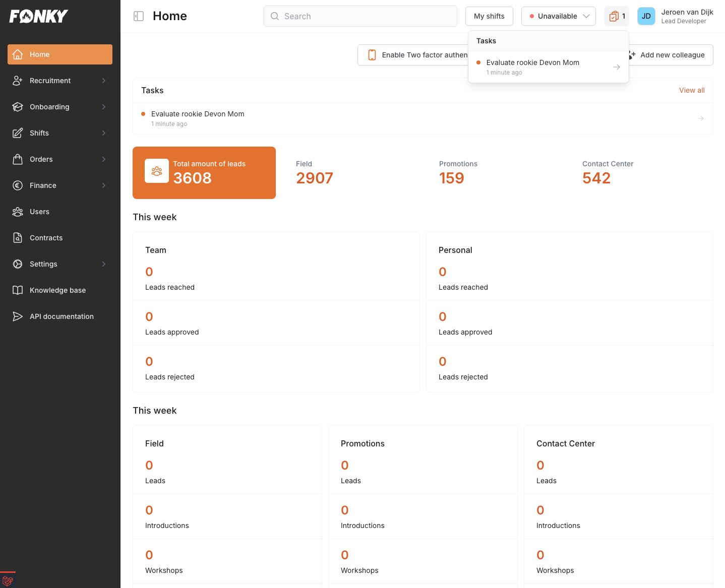Click the search input field
Image resolution: width=725 pixels, height=588 pixels.
tap(360, 16)
